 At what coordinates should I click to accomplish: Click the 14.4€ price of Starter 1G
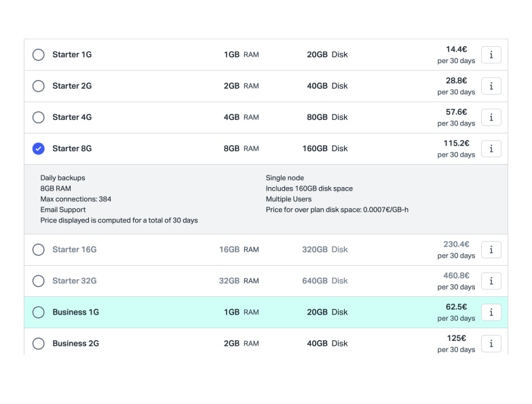click(456, 49)
